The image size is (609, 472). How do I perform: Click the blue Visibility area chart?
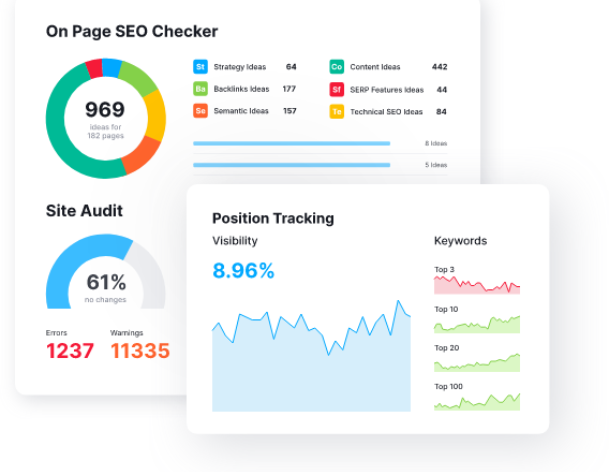311,370
